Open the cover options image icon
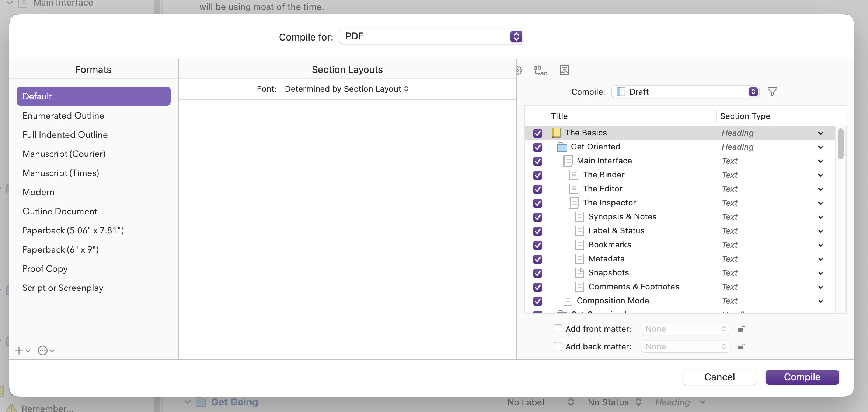This screenshot has height=412, width=868. point(564,70)
